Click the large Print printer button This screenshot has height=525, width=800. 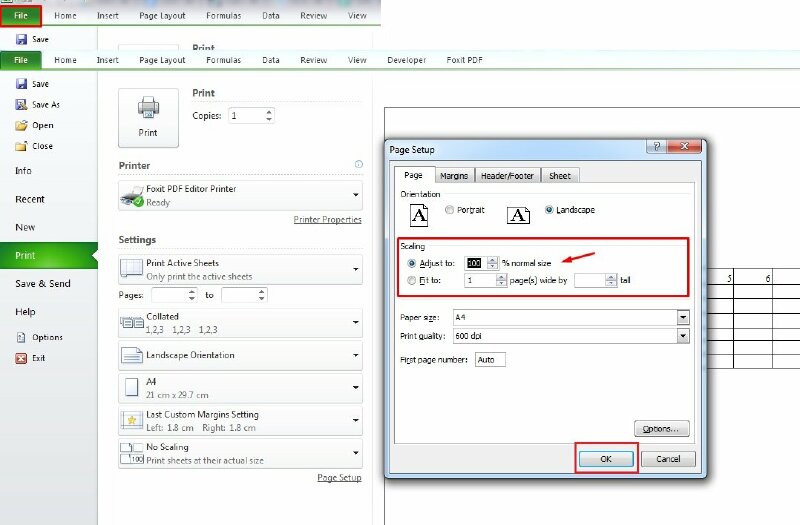tap(148, 118)
